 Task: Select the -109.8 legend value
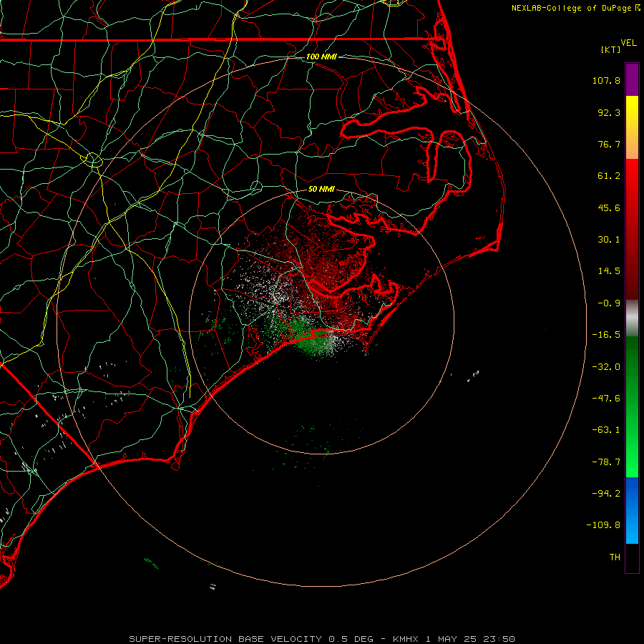pyautogui.click(x=603, y=525)
